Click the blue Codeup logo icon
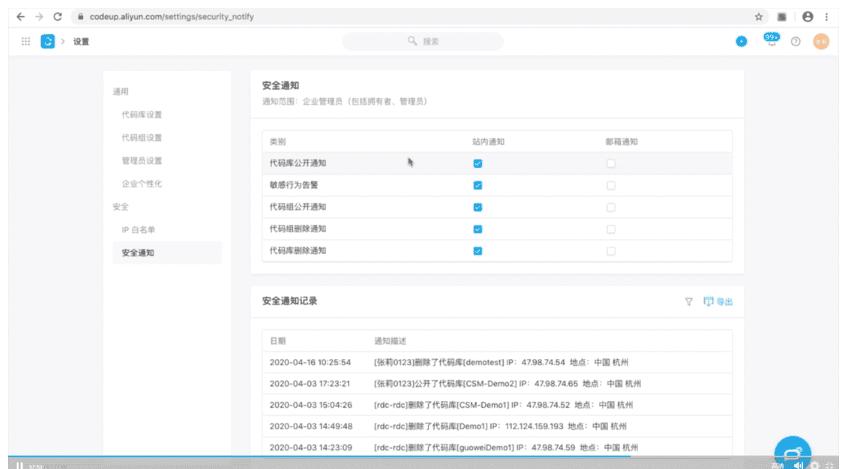Viewport: 842px width, 469px height. click(48, 41)
